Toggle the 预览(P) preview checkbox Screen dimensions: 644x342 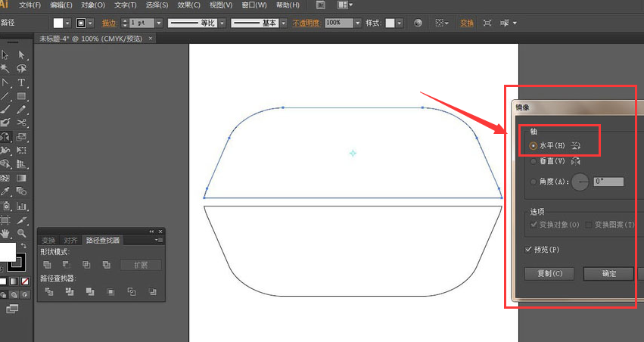click(529, 250)
